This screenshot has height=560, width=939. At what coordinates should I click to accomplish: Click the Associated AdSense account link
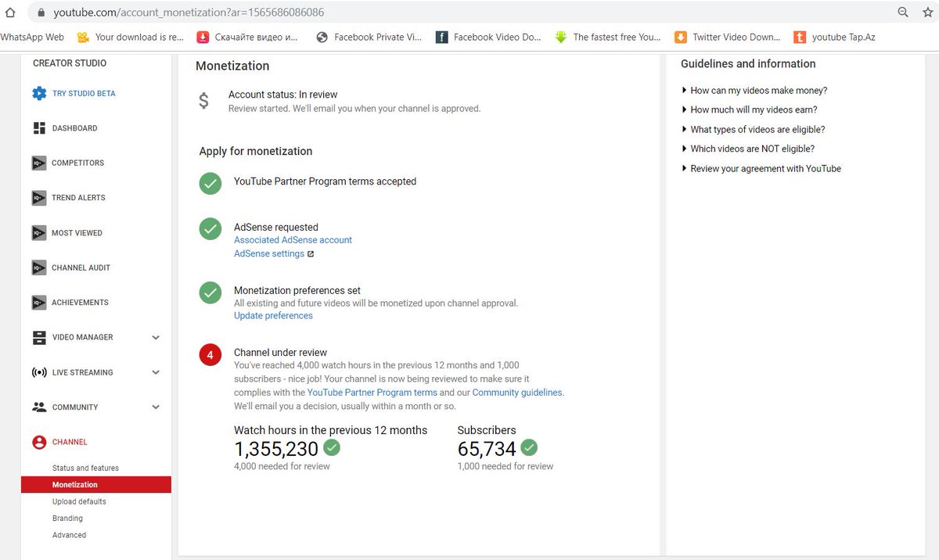(x=293, y=240)
